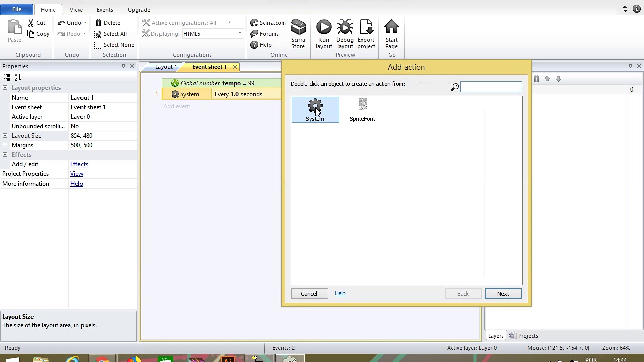Switch to the Home ribbon tab
Image resolution: width=644 pixels, height=362 pixels.
[x=48, y=10]
